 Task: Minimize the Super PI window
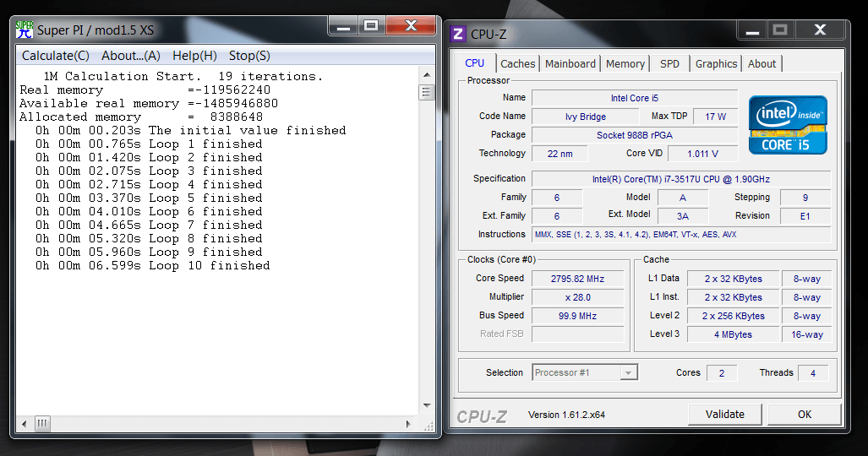click(x=343, y=25)
